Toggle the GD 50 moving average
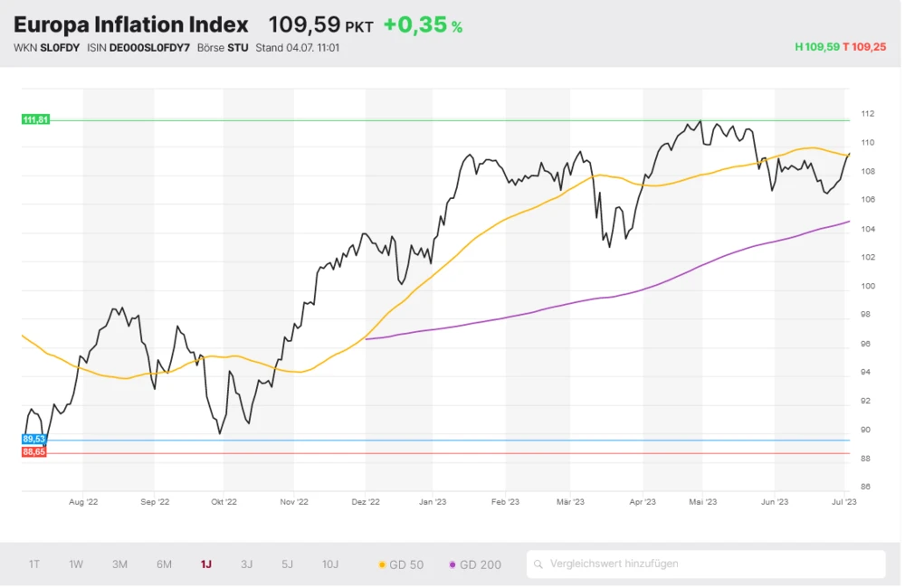905x588 pixels. click(x=401, y=564)
